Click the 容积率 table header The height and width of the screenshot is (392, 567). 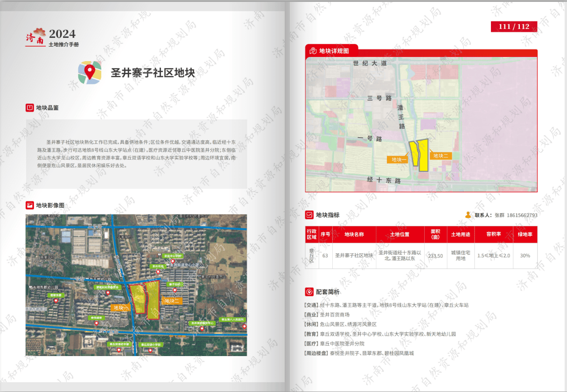pyautogui.click(x=494, y=234)
